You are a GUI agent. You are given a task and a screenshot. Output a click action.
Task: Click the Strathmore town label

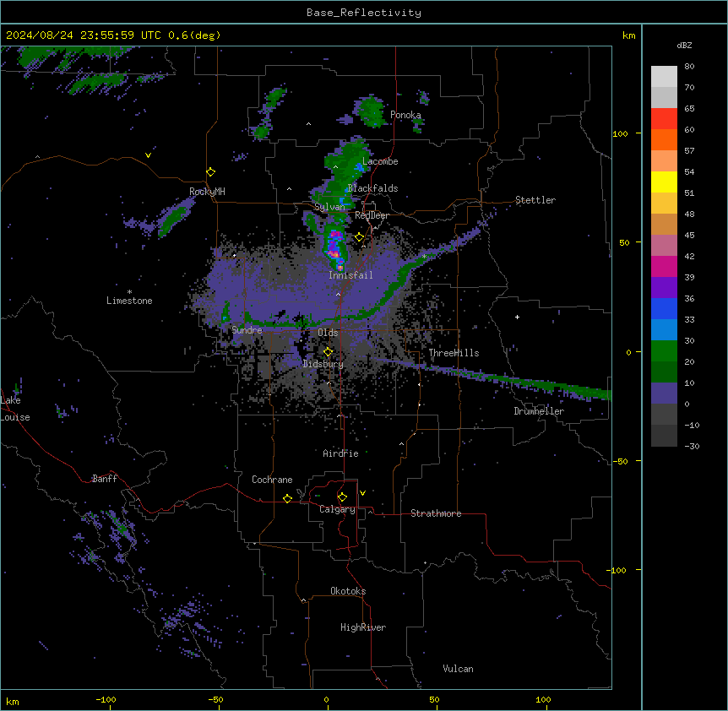click(x=436, y=513)
